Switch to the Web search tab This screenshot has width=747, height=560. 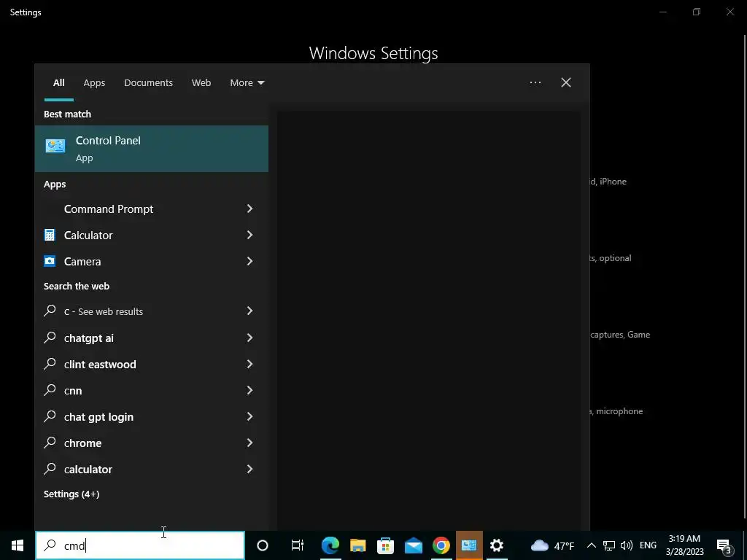coord(201,83)
